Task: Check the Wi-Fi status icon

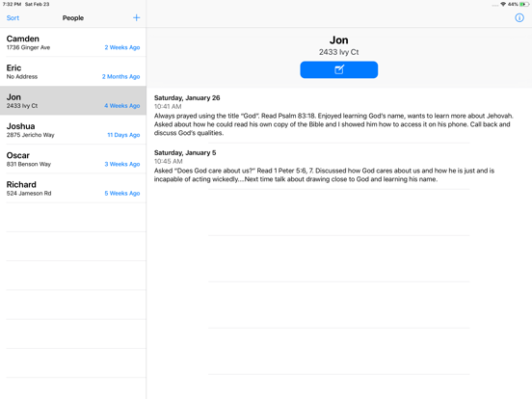Action: point(503,4)
